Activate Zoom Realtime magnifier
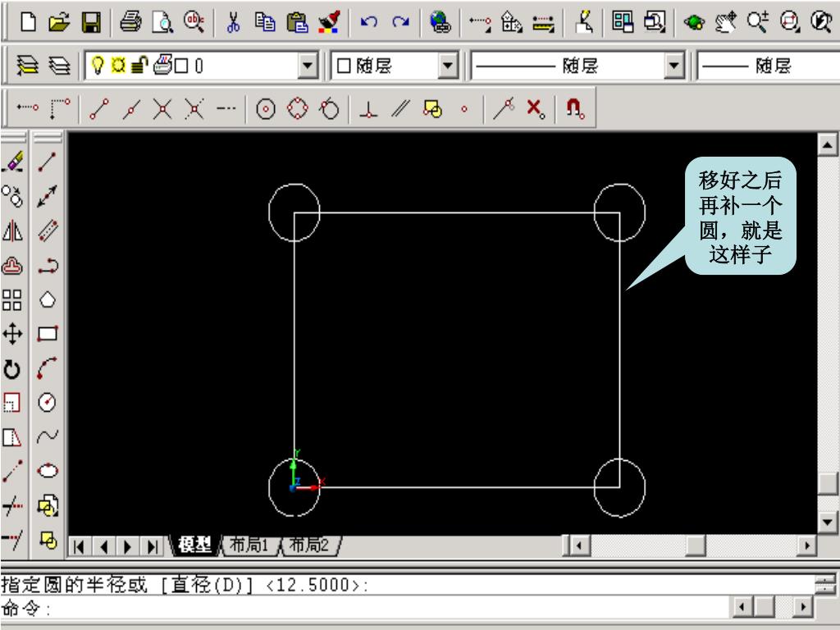The image size is (840, 630). pyautogui.click(x=757, y=22)
